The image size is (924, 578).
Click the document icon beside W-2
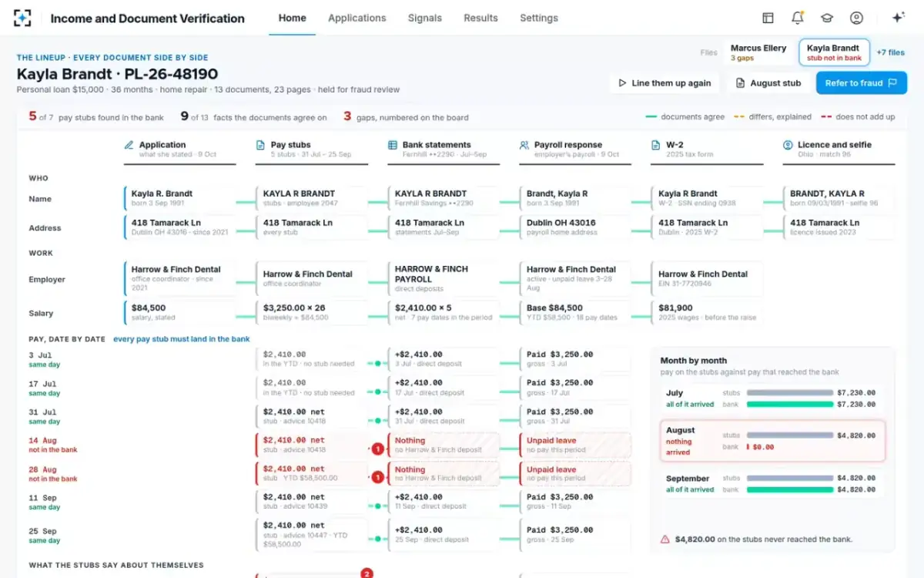coord(656,145)
